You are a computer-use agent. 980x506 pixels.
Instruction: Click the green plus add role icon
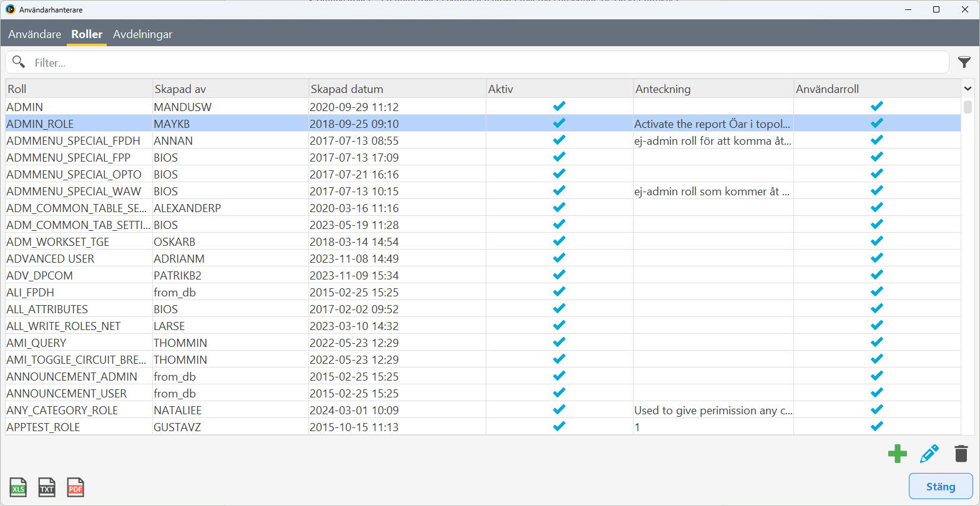897,454
